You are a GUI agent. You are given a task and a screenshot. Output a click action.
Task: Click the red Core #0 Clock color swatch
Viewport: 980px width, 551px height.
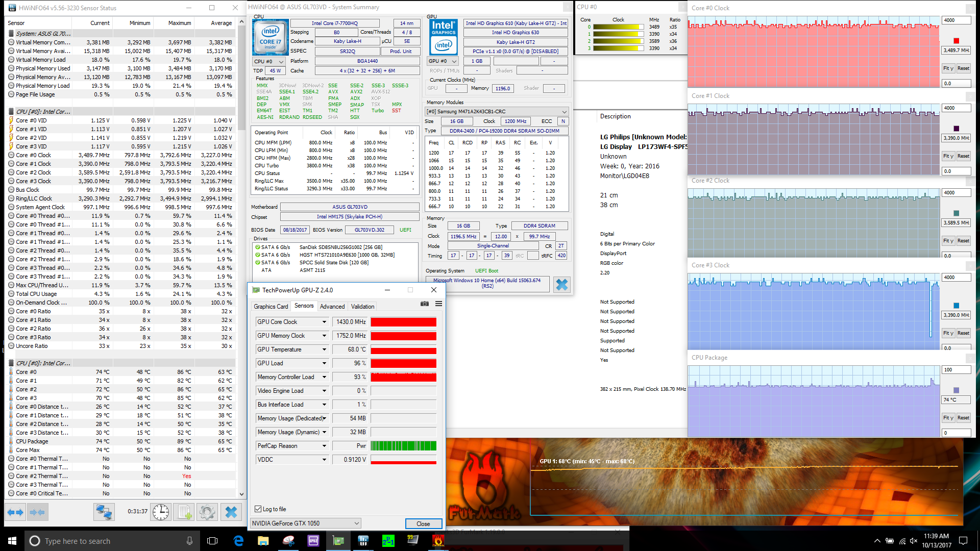click(956, 41)
